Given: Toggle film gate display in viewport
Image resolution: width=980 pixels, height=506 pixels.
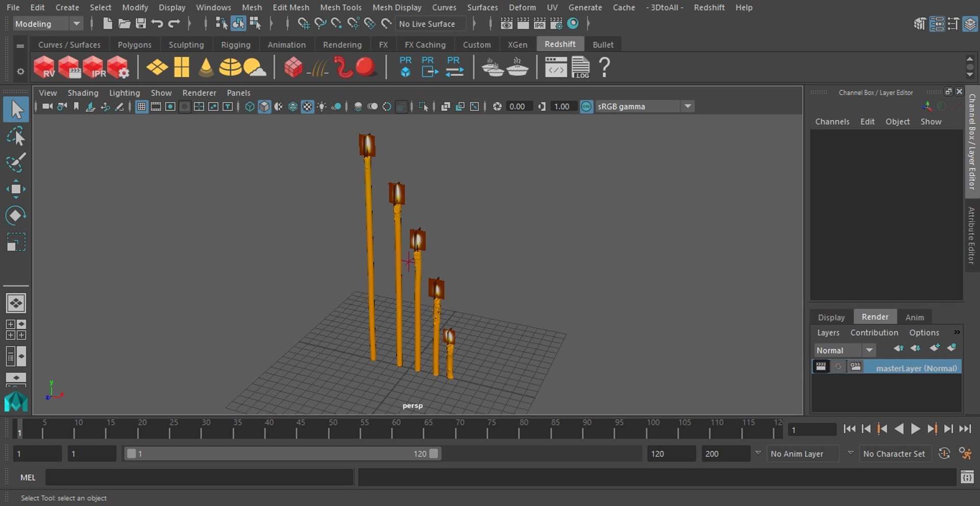Looking at the screenshot, I should [x=156, y=107].
